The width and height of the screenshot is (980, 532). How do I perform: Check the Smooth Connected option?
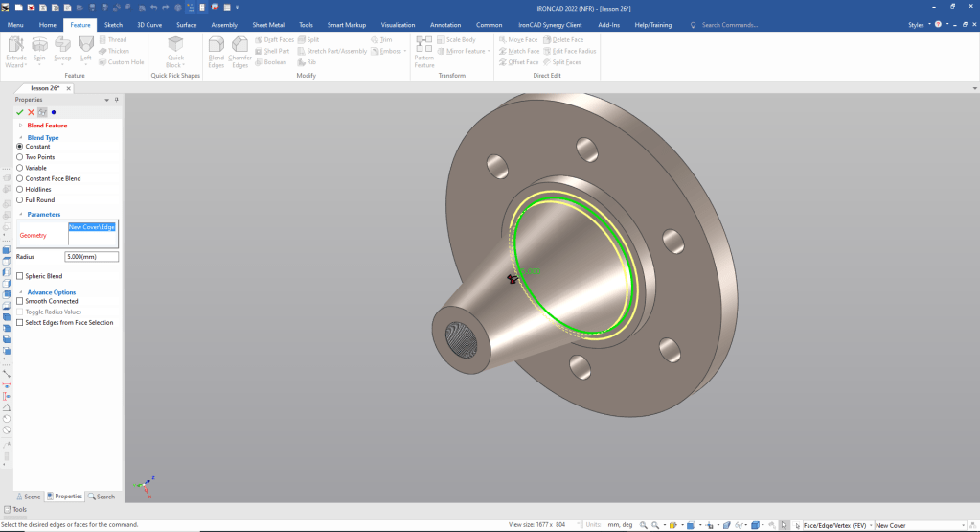[20, 301]
